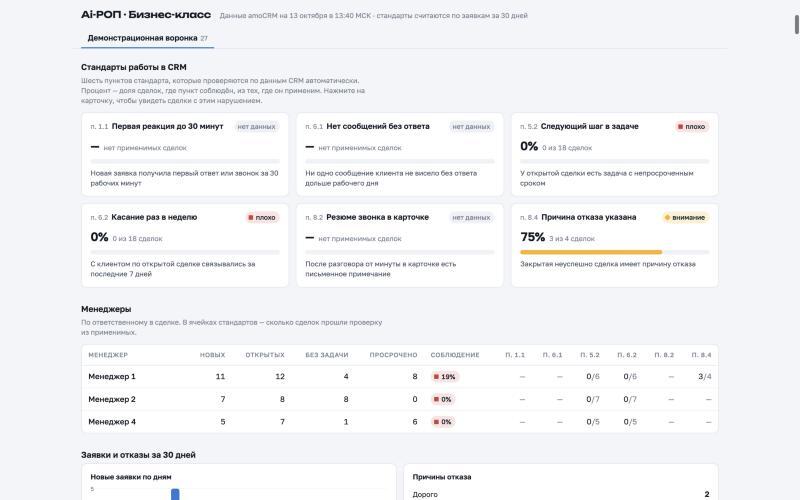800x500 pixels.
Task: Click the Новые заявки по дням chart bar
Action: click(x=175, y=494)
